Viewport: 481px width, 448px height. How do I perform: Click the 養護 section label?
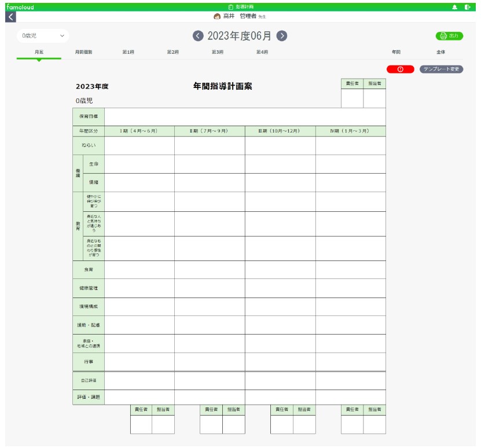pos(78,174)
